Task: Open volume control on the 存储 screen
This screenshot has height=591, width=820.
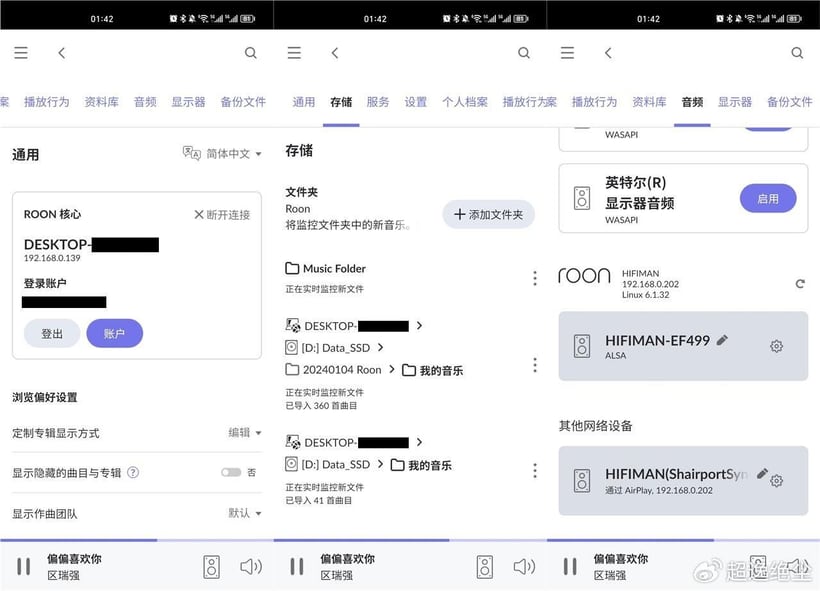Action: [523, 566]
